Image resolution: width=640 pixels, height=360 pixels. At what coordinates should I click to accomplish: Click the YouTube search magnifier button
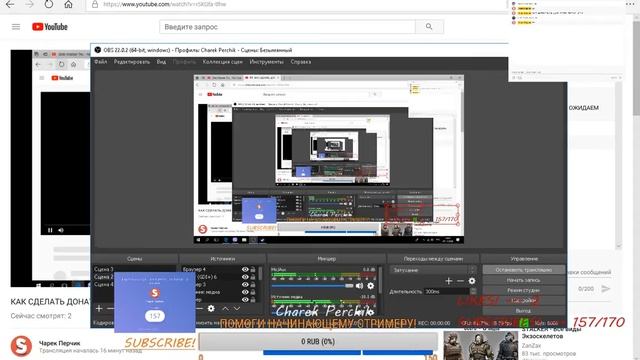coord(429,27)
